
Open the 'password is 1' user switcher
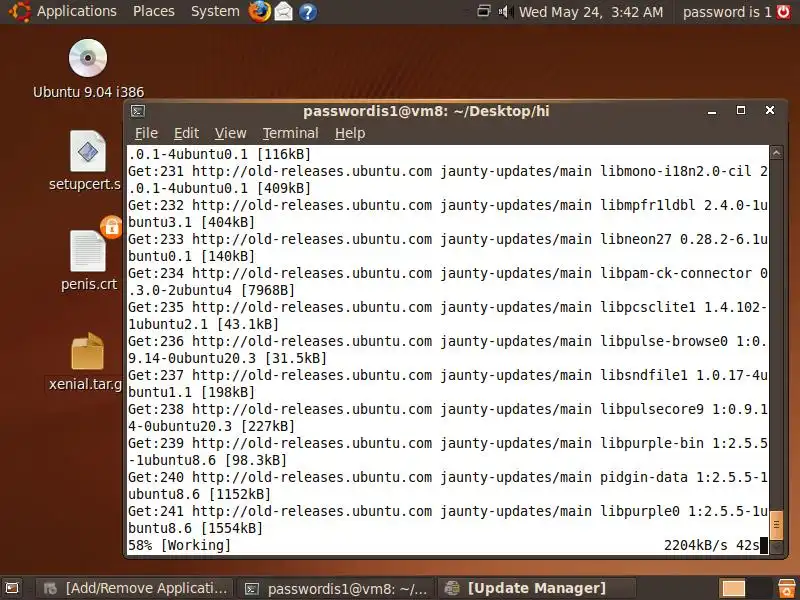pos(727,12)
